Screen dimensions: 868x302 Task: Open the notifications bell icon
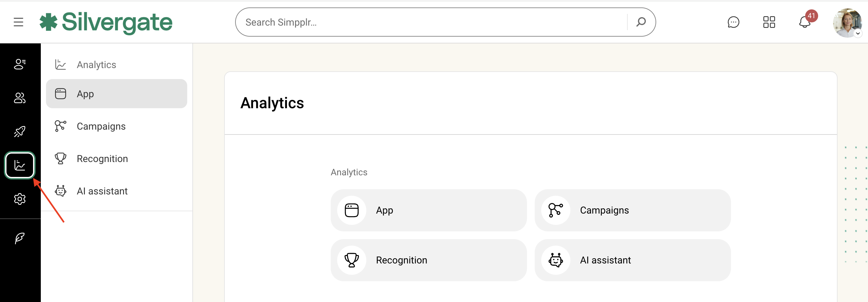(805, 22)
